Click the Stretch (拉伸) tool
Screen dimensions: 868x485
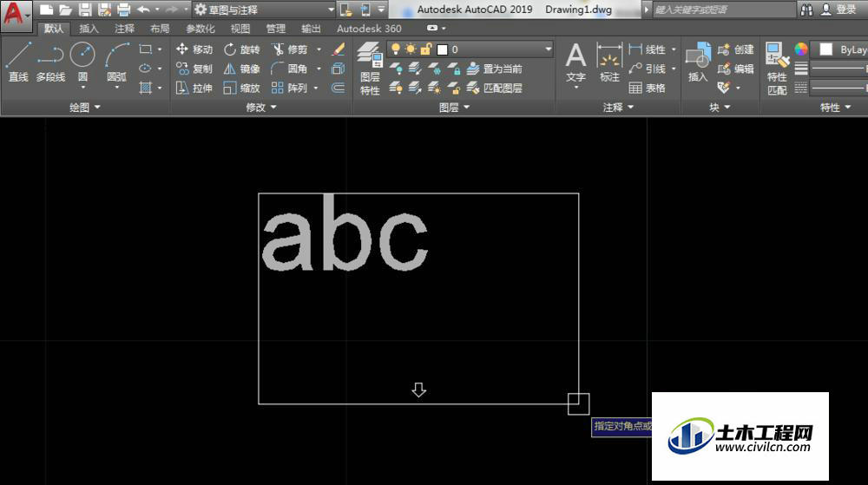click(x=194, y=88)
